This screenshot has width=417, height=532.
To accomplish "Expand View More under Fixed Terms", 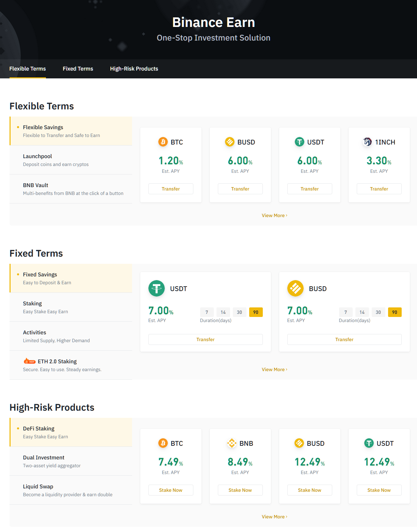I will pyautogui.click(x=274, y=369).
